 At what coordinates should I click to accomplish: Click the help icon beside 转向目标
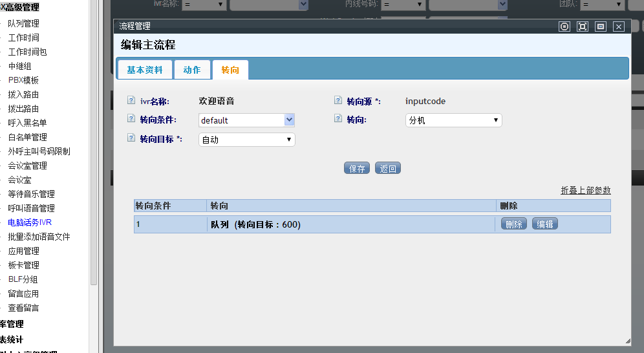pos(131,138)
